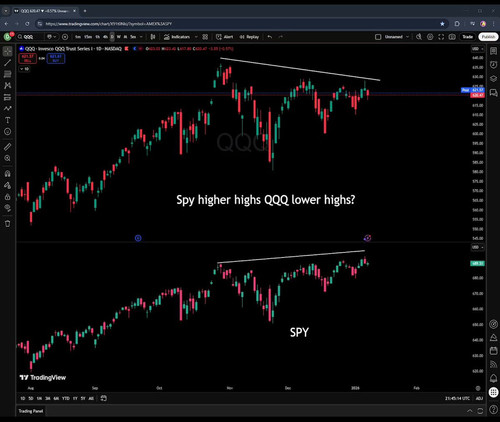Select the W weekly timeframe

119,37
